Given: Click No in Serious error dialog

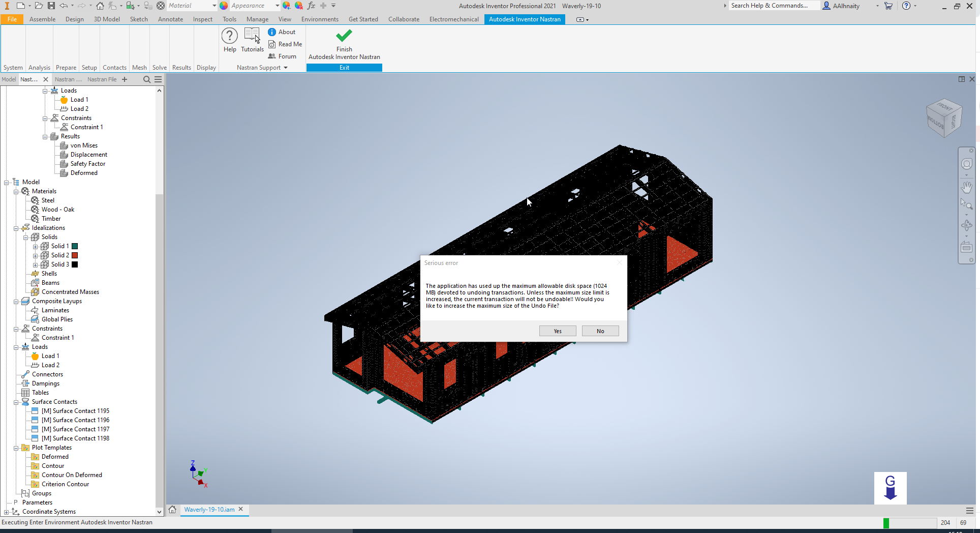Looking at the screenshot, I should click(x=600, y=331).
